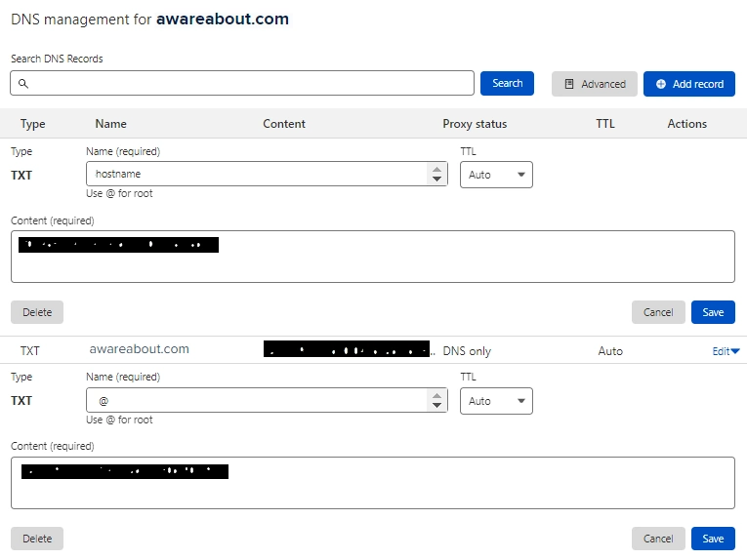Image resolution: width=747 pixels, height=560 pixels.
Task: Click the awareabout.com record name
Action: 139,349
